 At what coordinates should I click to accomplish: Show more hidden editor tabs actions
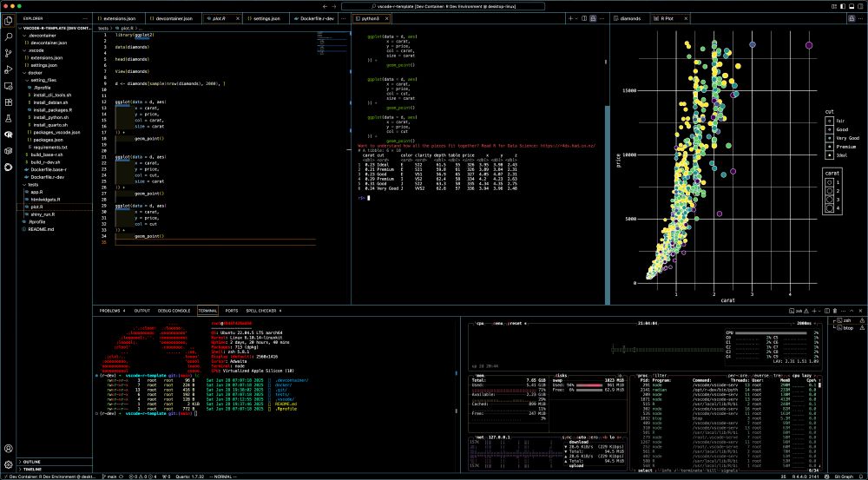(x=345, y=18)
